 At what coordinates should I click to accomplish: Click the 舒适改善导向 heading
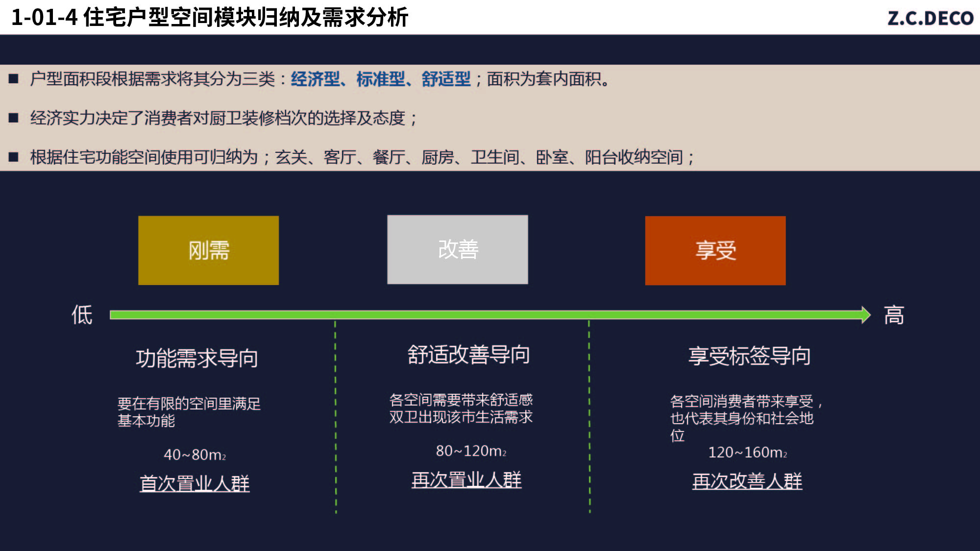[x=468, y=355]
